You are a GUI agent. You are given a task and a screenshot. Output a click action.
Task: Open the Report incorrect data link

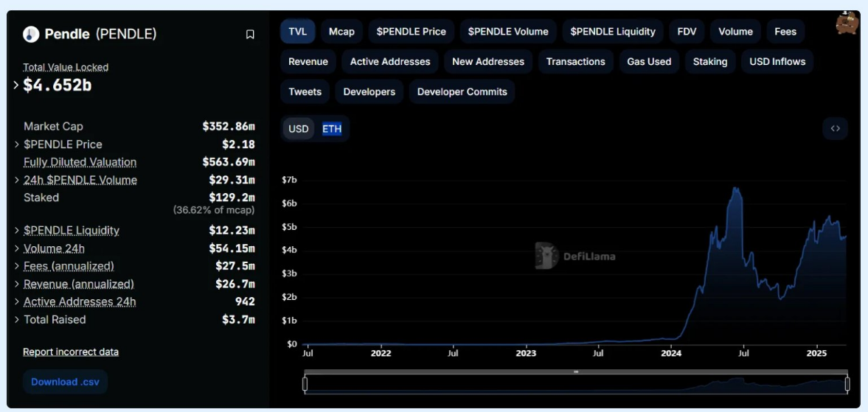pos(71,352)
